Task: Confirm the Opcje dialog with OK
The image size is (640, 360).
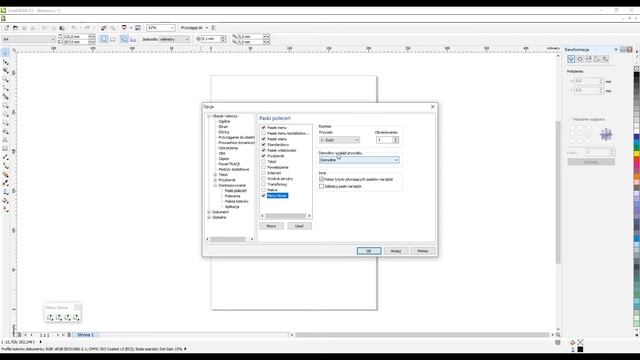Action: click(x=369, y=251)
